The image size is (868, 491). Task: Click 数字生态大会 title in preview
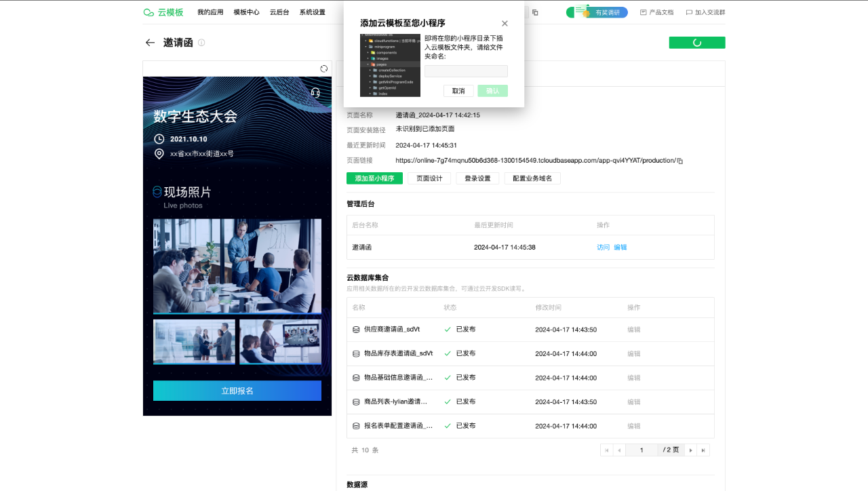[x=195, y=117]
